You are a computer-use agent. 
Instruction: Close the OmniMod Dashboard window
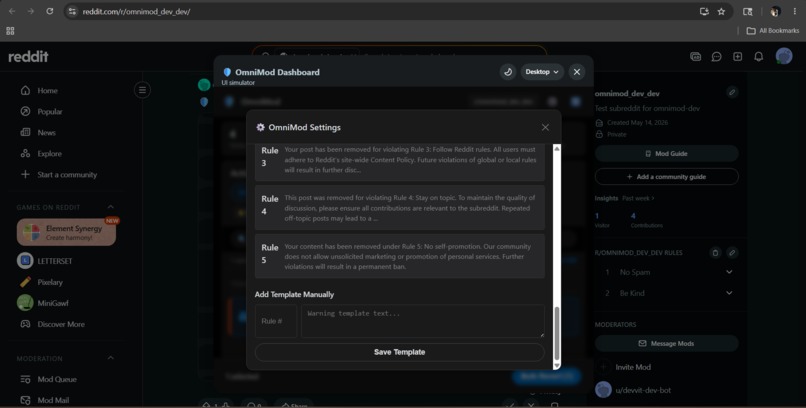pyautogui.click(x=577, y=72)
